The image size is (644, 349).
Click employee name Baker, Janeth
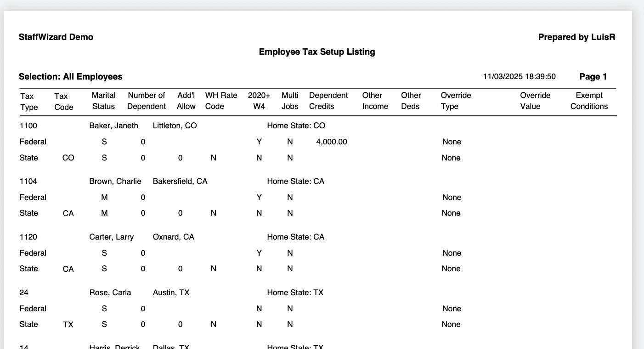coord(113,126)
